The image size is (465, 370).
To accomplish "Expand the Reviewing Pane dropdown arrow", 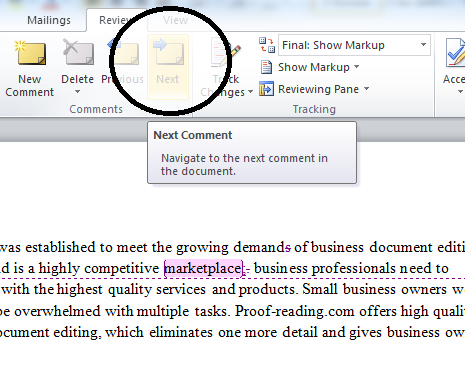I will [x=366, y=89].
